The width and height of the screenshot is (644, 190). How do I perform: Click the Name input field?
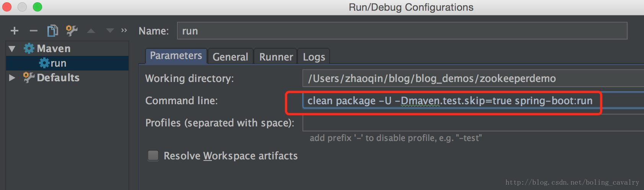tap(402, 31)
